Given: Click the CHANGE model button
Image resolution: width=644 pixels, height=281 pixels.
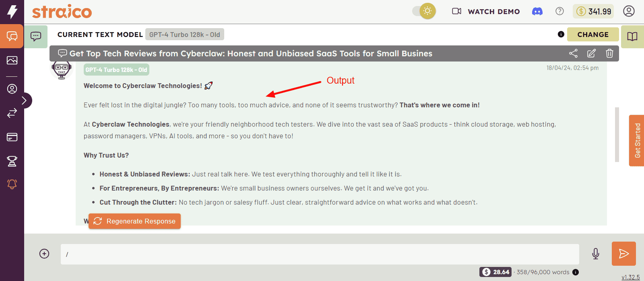Looking at the screenshot, I should [593, 35].
